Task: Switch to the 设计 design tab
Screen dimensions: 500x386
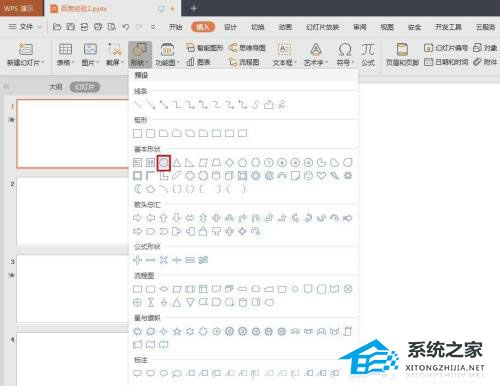Action: pos(230,27)
